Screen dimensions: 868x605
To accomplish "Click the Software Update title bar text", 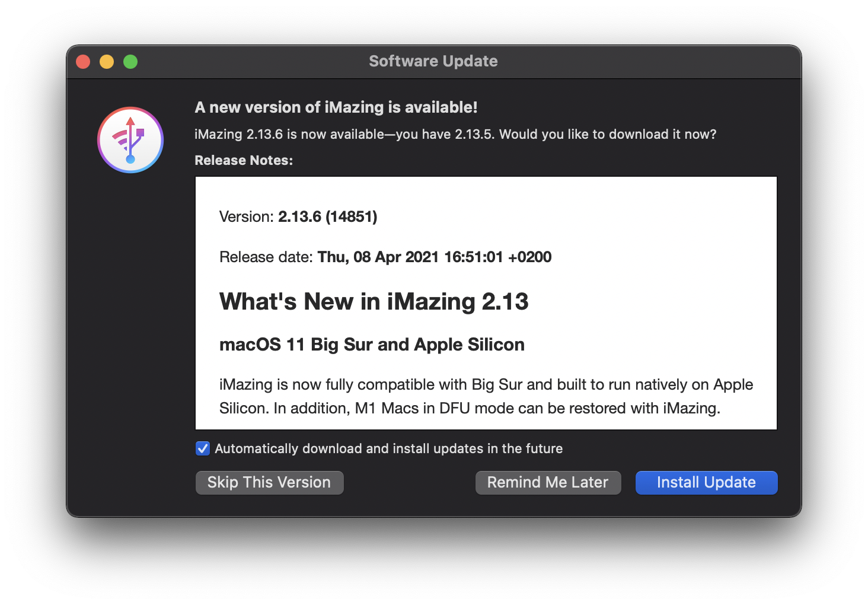I will click(433, 61).
